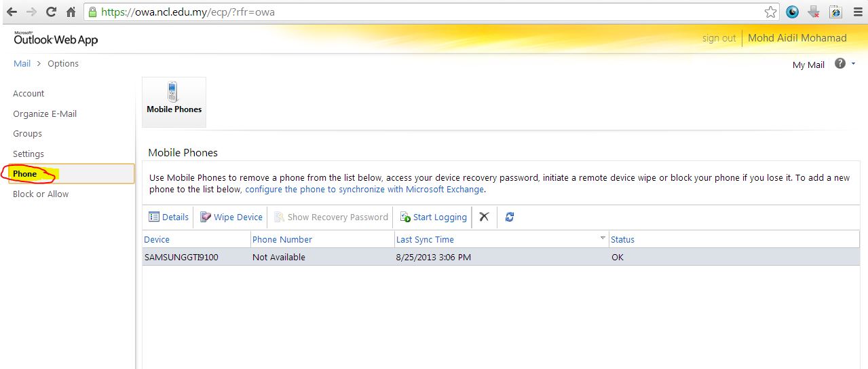
Task: Reload the page in the browser
Action: pos(51,12)
